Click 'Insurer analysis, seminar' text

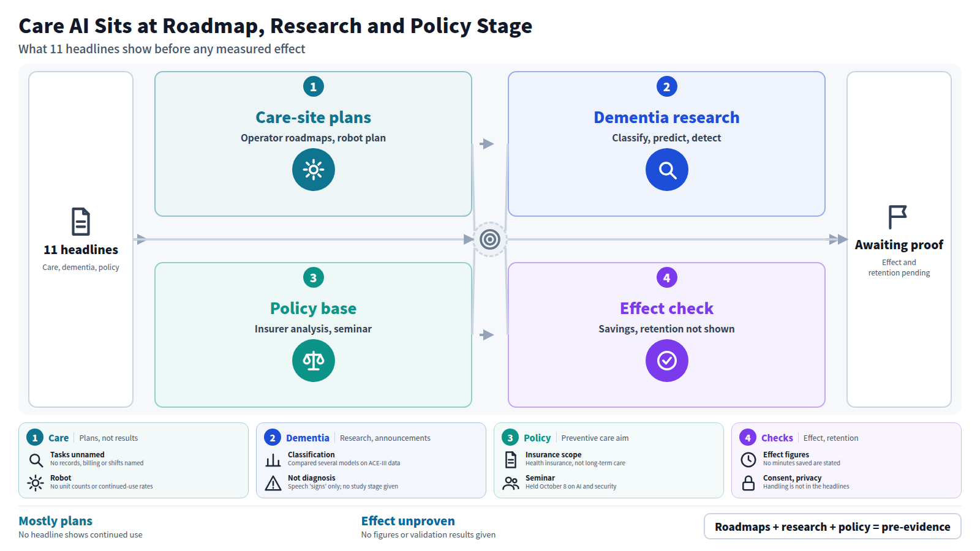314,329
